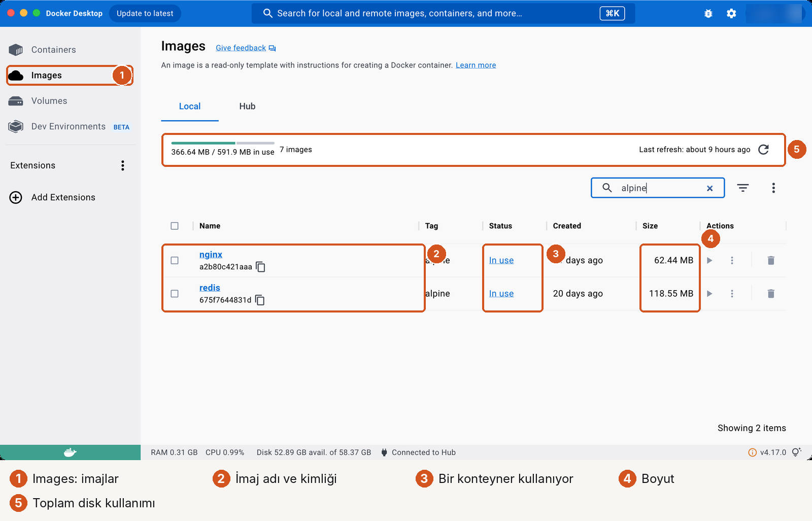
Task: Open the filter options icon
Action: (743, 188)
